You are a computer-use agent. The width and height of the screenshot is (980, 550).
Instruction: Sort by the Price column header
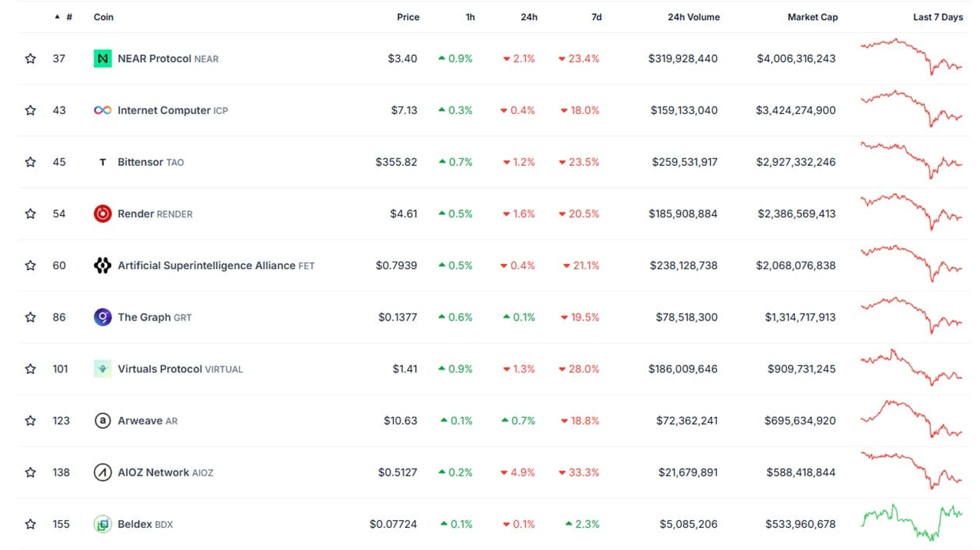tap(407, 17)
